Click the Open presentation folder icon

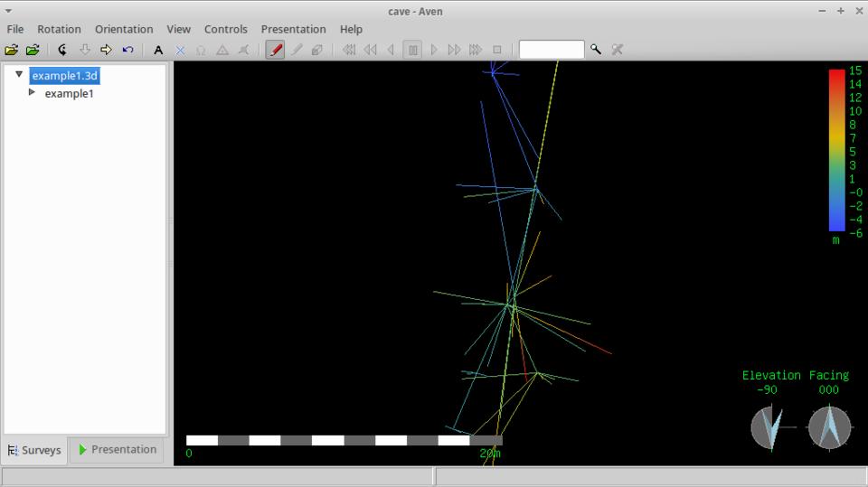pyautogui.click(x=33, y=50)
